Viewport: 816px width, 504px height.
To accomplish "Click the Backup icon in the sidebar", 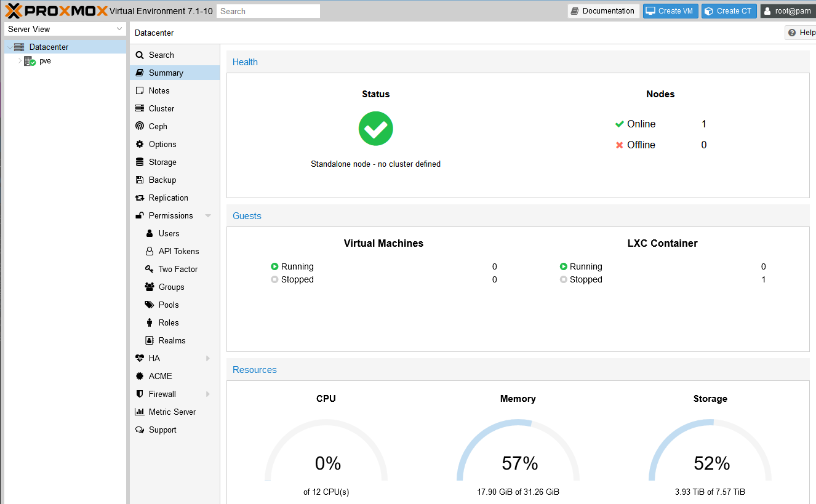I will pyautogui.click(x=140, y=180).
